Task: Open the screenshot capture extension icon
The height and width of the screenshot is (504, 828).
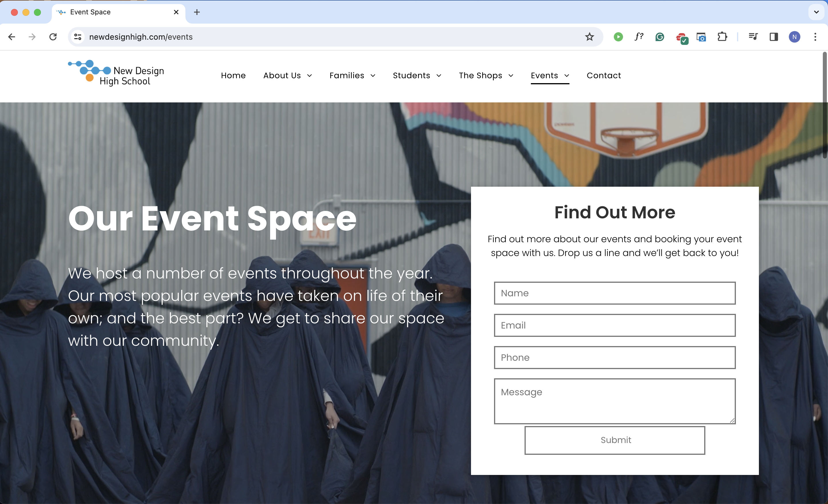Action: (x=701, y=37)
